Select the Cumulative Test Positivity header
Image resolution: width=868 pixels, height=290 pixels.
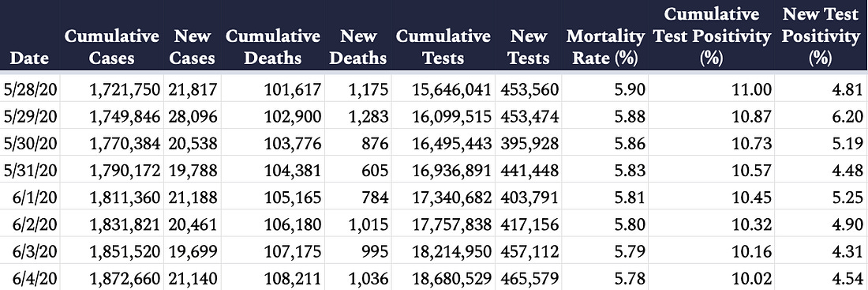(711, 36)
